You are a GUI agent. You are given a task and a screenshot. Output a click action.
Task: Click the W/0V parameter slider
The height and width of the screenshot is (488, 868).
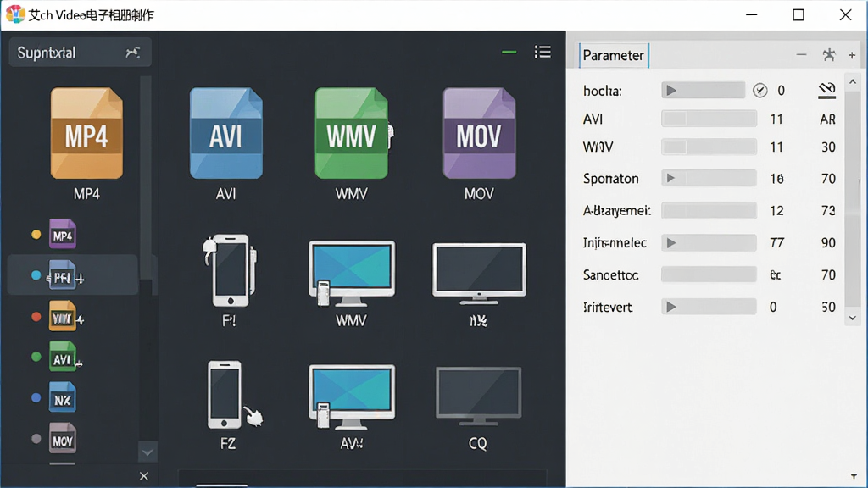709,147
